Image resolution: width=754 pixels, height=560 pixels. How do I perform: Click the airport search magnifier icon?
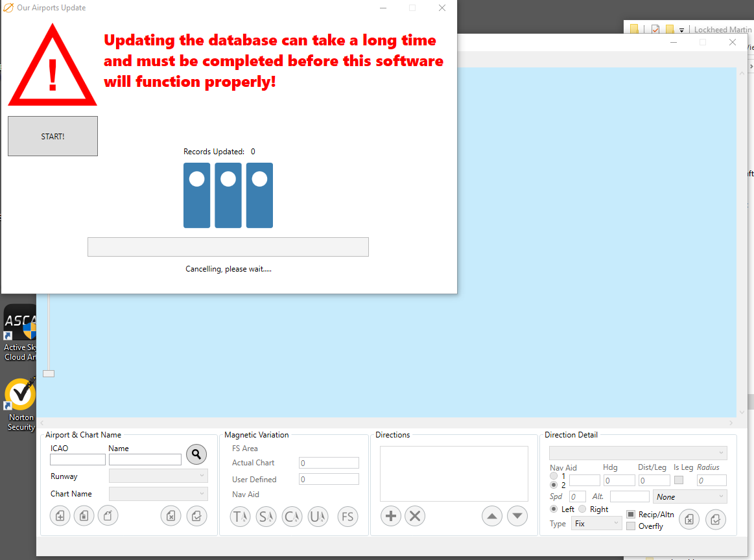coord(196,454)
